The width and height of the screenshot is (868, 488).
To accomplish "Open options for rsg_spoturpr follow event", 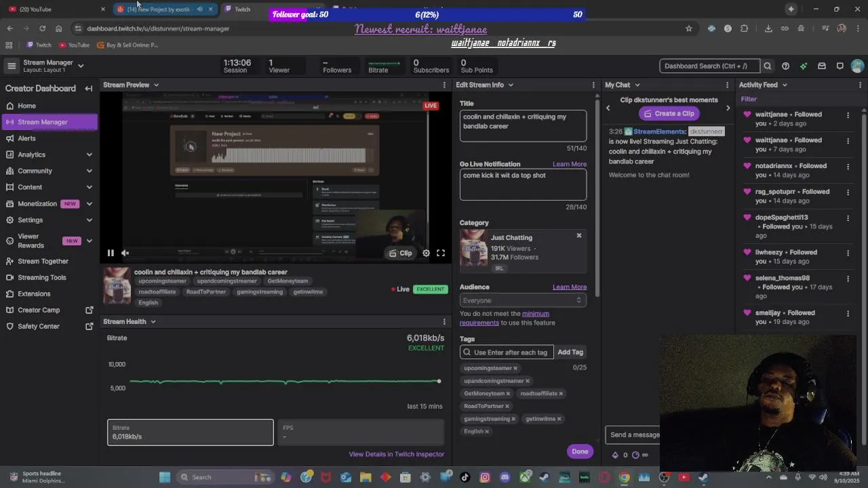I will pyautogui.click(x=848, y=192).
